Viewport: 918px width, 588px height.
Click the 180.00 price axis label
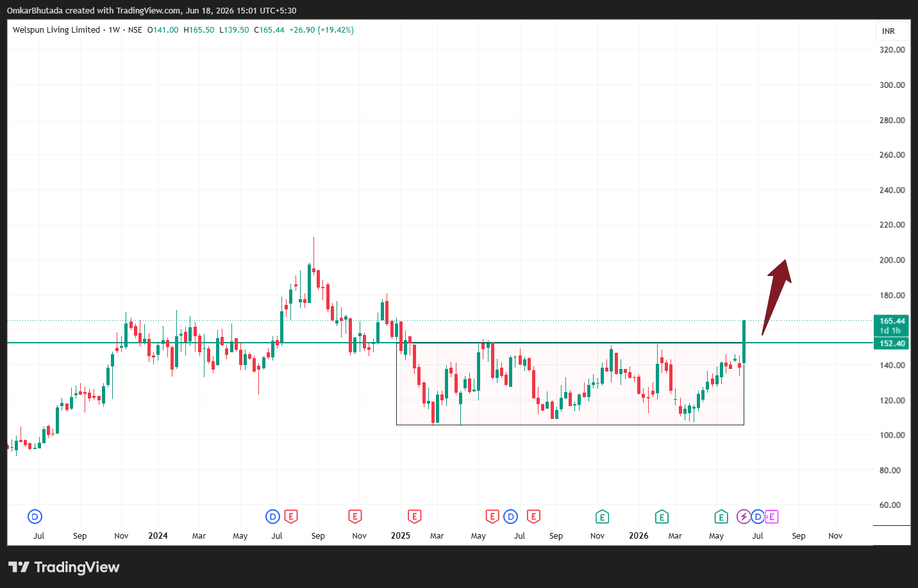[x=892, y=295]
